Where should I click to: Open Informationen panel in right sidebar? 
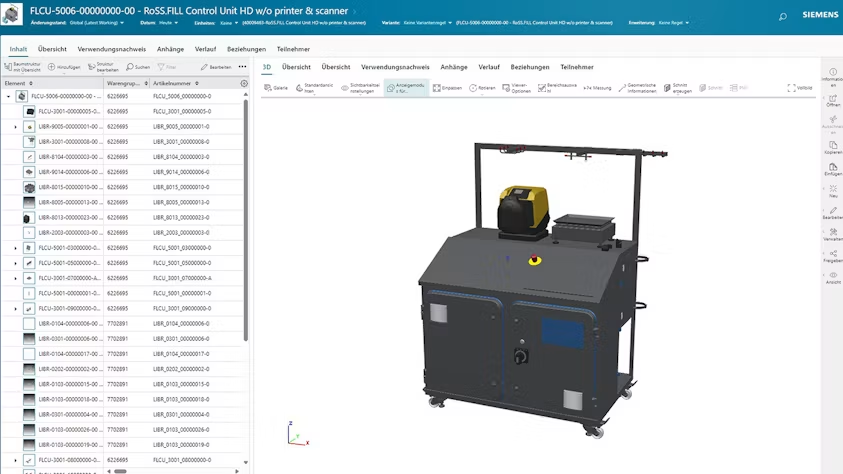coord(833,78)
